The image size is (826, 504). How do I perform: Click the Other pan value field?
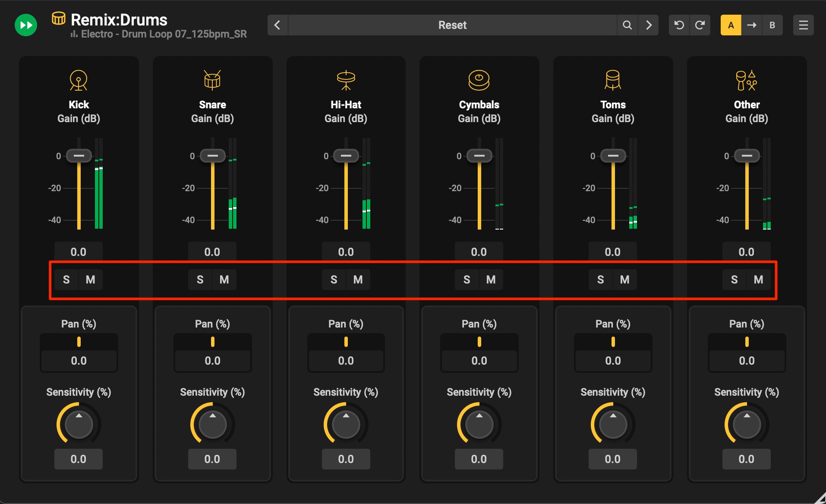tap(747, 361)
